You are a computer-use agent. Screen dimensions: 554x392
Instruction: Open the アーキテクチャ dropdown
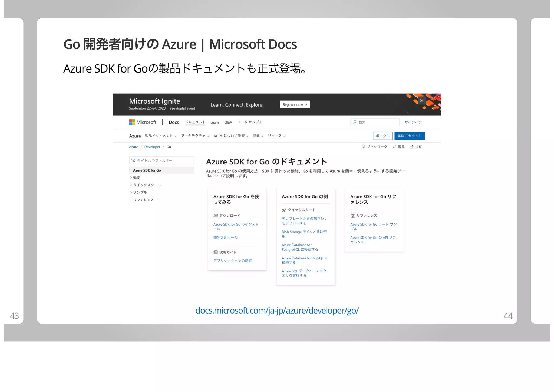[195, 136]
